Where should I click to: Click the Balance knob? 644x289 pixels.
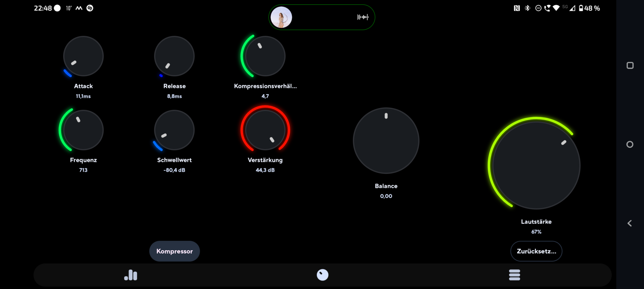pyautogui.click(x=386, y=141)
